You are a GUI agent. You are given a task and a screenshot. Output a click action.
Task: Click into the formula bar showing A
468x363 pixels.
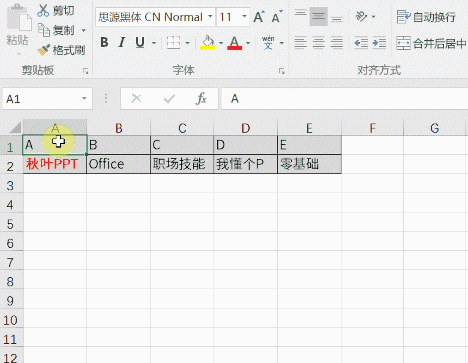[345, 99]
